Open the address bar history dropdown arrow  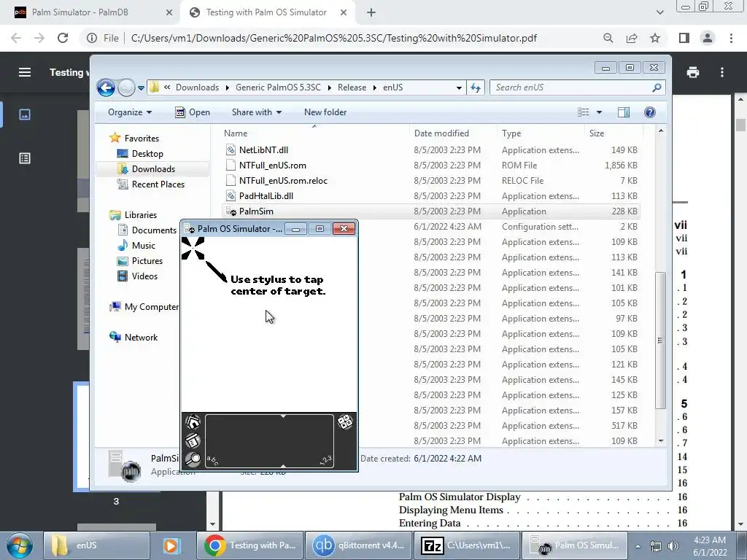click(x=459, y=87)
